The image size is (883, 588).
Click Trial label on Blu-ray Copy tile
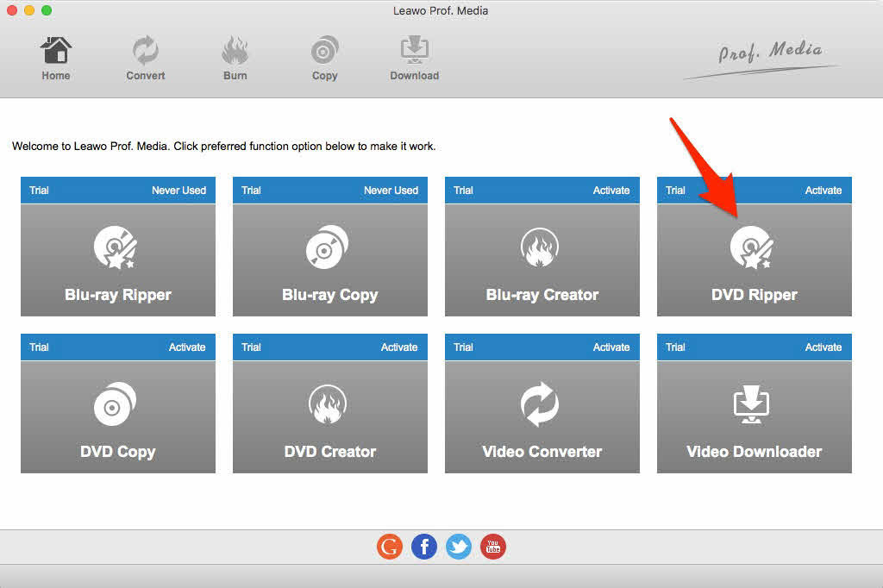(x=251, y=191)
